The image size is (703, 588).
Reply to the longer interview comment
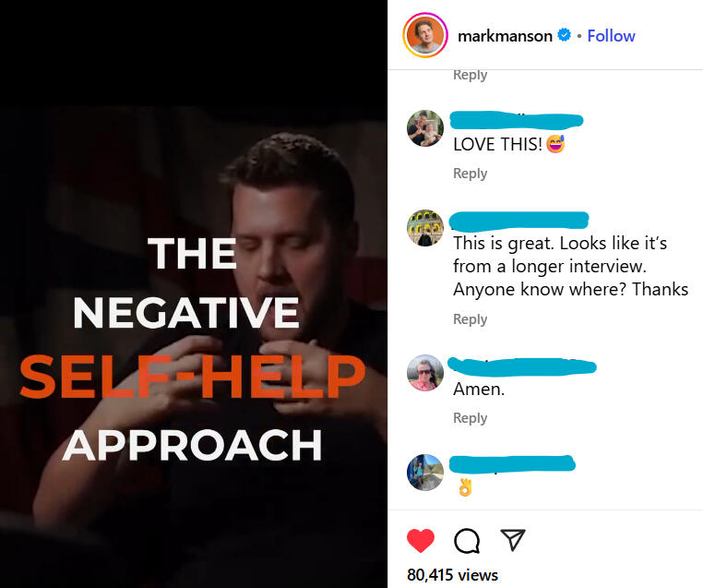470,318
